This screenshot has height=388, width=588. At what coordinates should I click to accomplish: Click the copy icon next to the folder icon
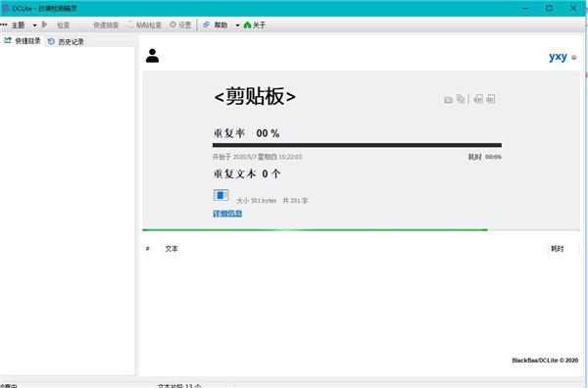(x=461, y=99)
